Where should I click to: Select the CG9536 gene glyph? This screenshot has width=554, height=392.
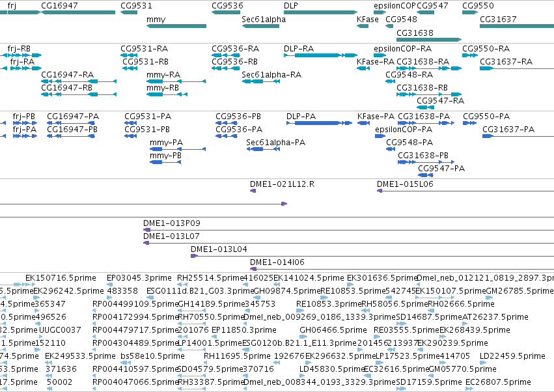(x=226, y=12)
